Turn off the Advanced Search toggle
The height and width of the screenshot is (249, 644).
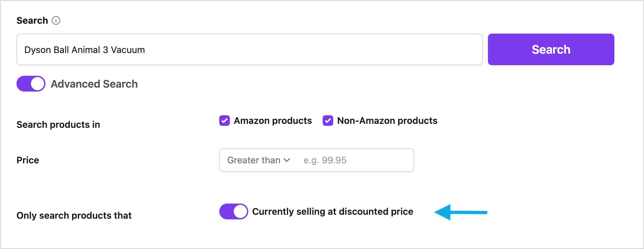31,84
